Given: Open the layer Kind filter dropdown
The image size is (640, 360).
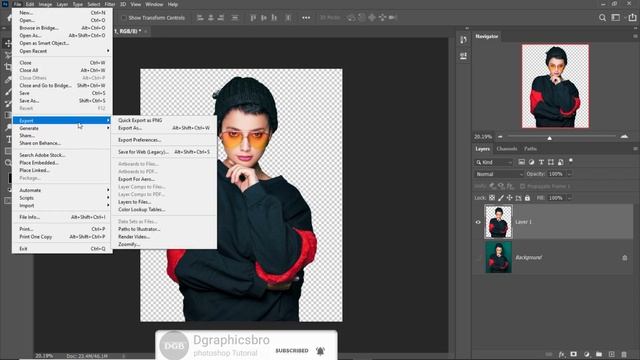Looking at the screenshot, I should pos(493,162).
